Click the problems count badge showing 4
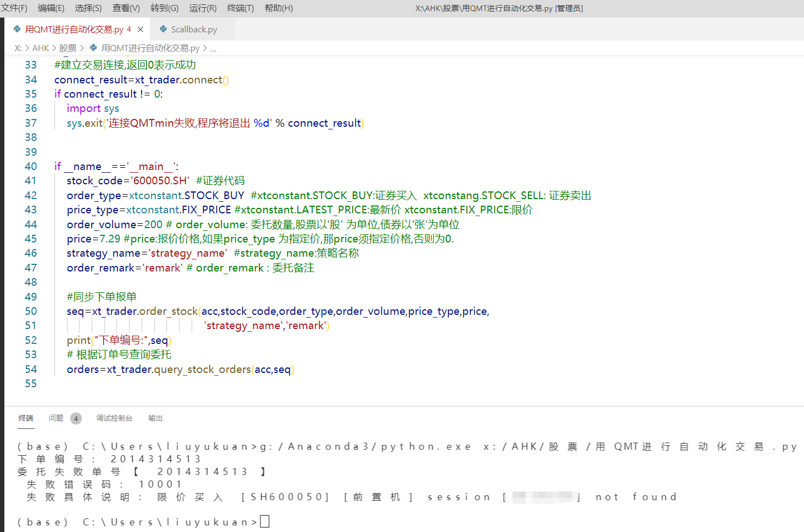The height and width of the screenshot is (532, 804). click(76, 418)
